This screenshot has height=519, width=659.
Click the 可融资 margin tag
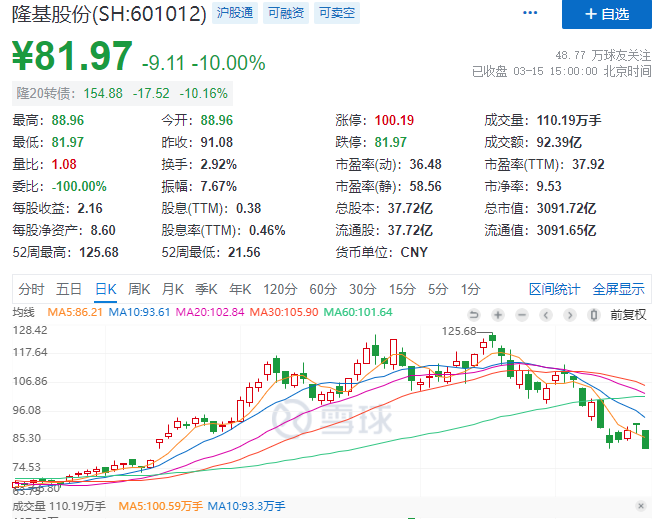(x=285, y=14)
